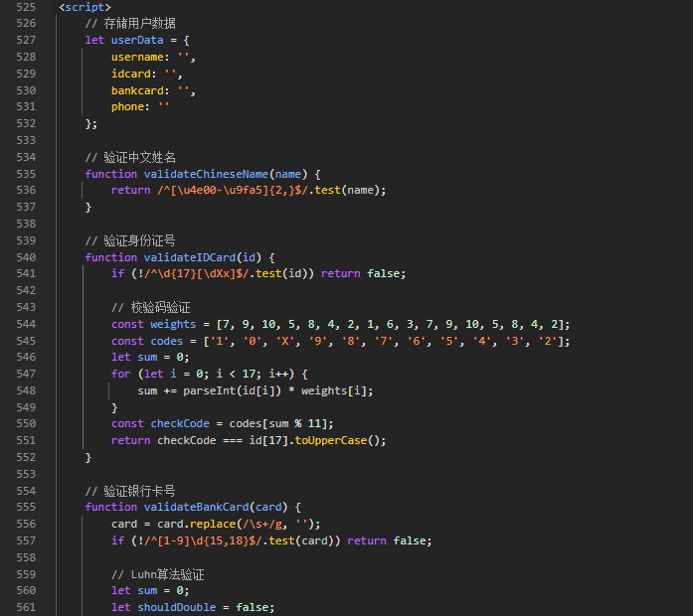Click function name validateIDCard

tap(190, 257)
